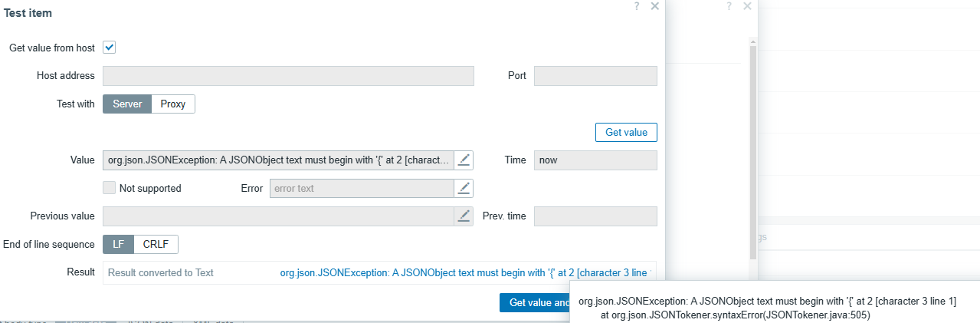Click the JSONException result text link
Viewport: 980px width, 323px height.
pyautogui.click(x=465, y=272)
